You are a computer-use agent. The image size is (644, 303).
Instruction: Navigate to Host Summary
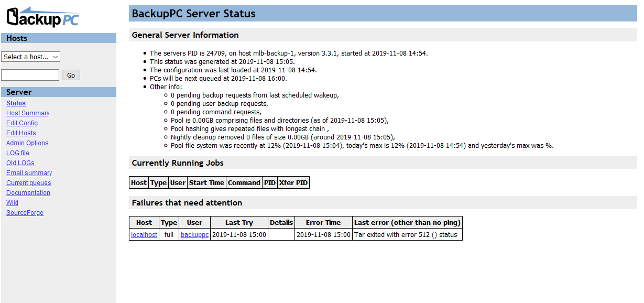[x=28, y=113]
